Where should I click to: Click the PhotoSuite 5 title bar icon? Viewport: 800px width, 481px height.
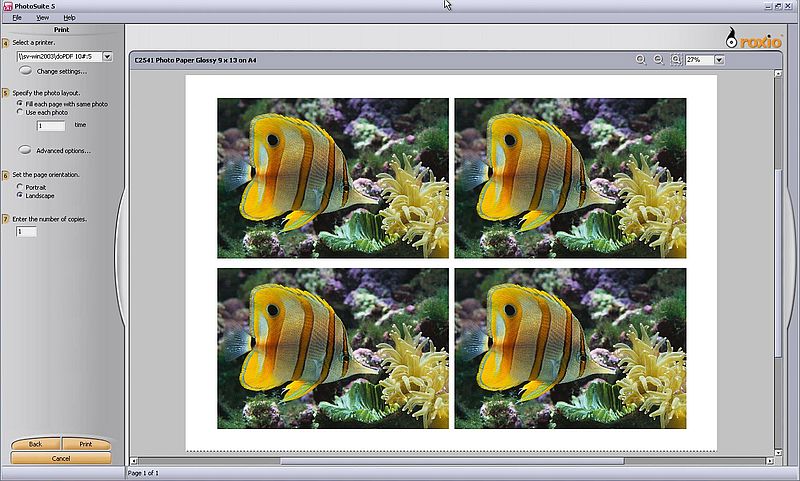pyautogui.click(x=7, y=6)
